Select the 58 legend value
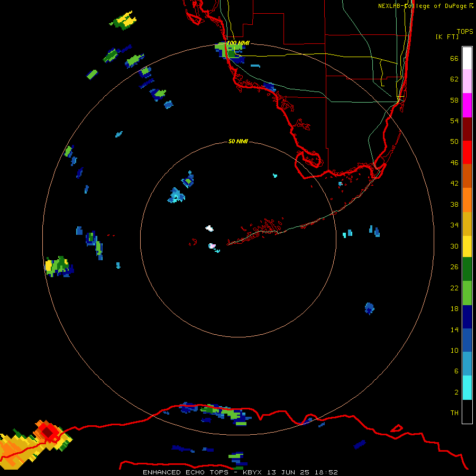Screen dimensions: 476x476 pyautogui.click(x=454, y=100)
